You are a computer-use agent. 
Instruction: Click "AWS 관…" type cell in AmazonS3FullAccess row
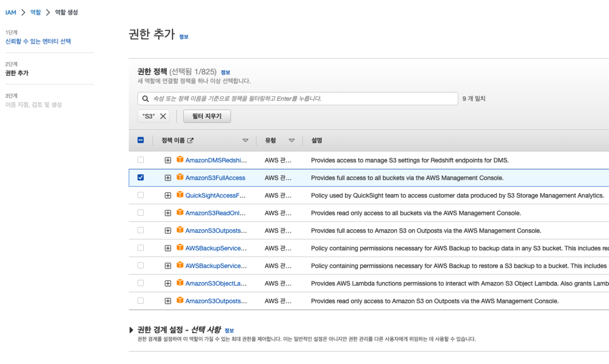(278, 178)
